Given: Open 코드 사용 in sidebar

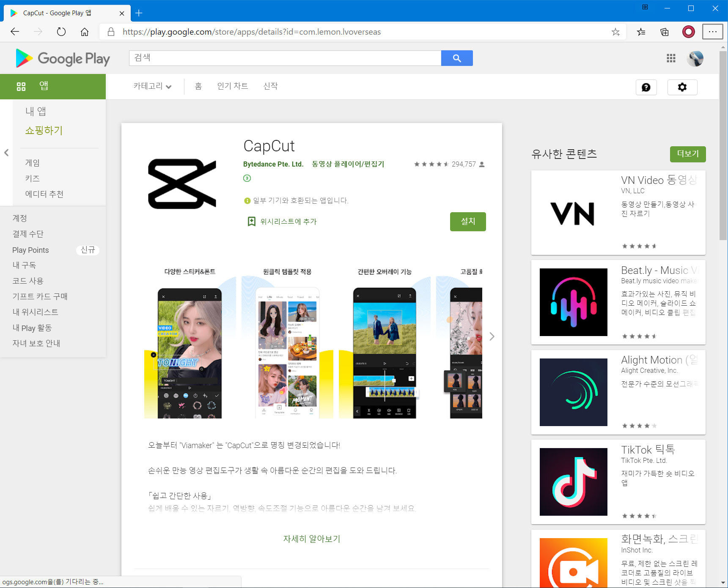Looking at the screenshot, I should tap(28, 281).
